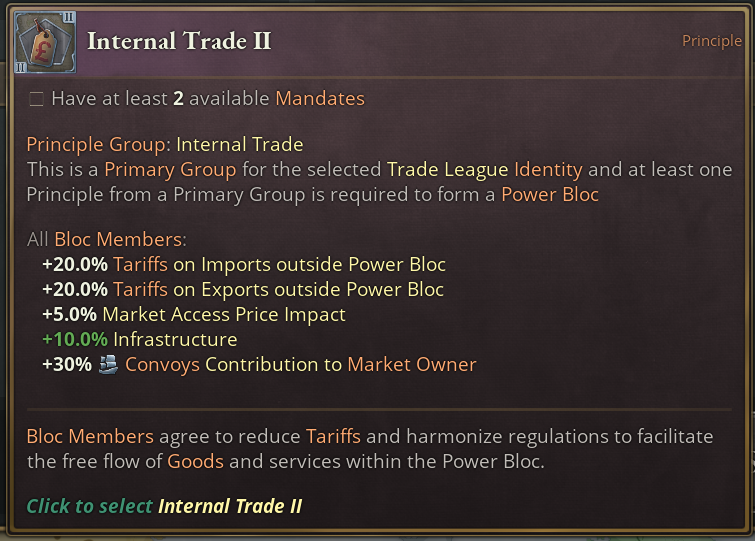Image resolution: width=755 pixels, height=541 pixels.
Task: Click Bloc Members in the description paragraph
Action: 90,437
